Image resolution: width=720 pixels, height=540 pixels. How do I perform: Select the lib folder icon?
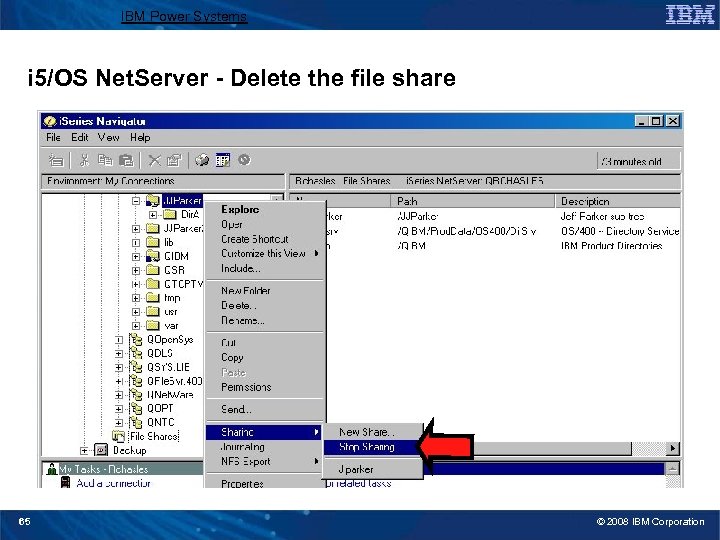point(152,242)
